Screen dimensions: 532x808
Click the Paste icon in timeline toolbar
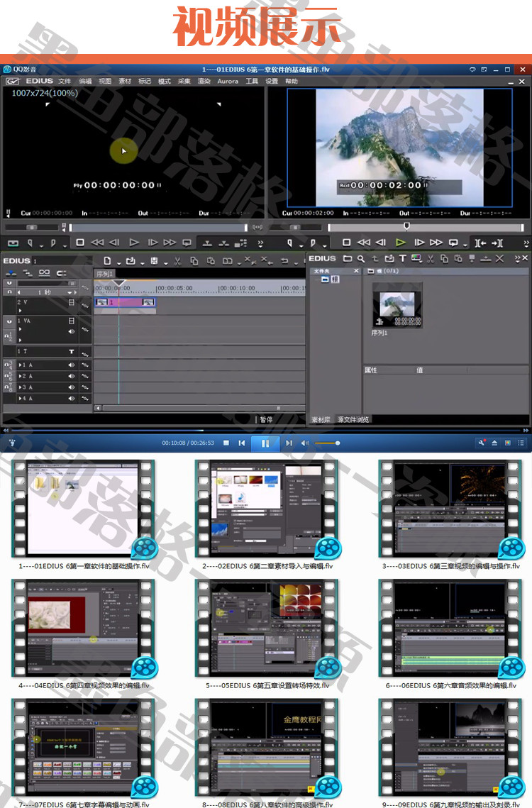[211, 261]
